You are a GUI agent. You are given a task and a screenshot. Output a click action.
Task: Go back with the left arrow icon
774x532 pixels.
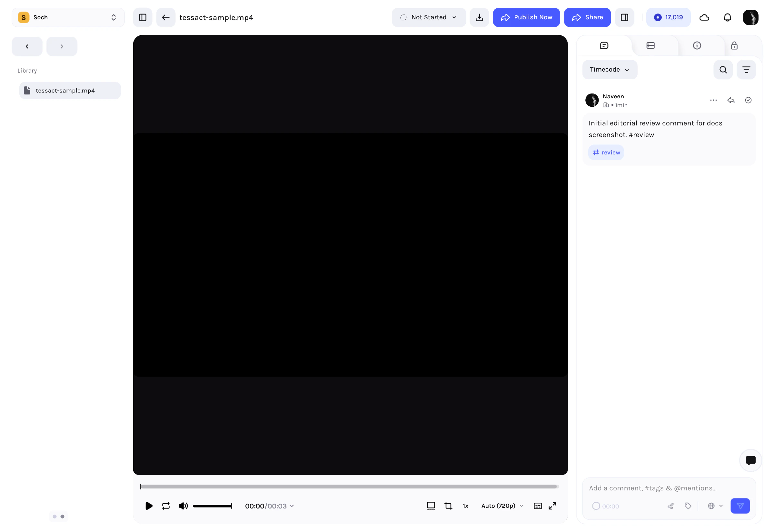coord(166,17)
